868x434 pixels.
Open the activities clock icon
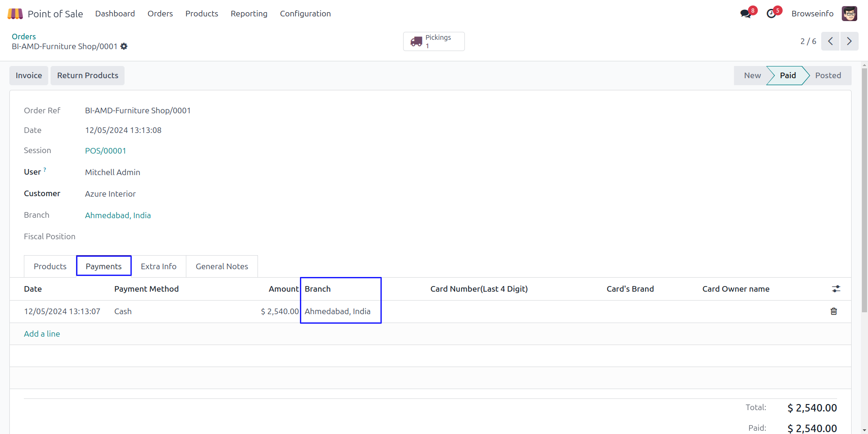point(771,14)
